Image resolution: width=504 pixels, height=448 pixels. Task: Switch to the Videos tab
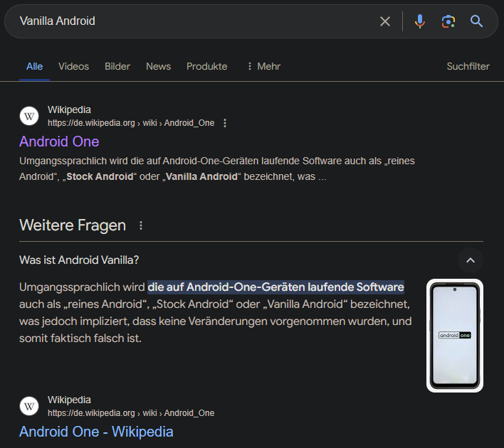click(x=73, y=66)
